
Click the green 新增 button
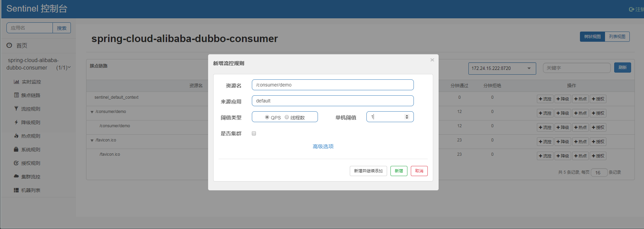(x=399, y=171)
